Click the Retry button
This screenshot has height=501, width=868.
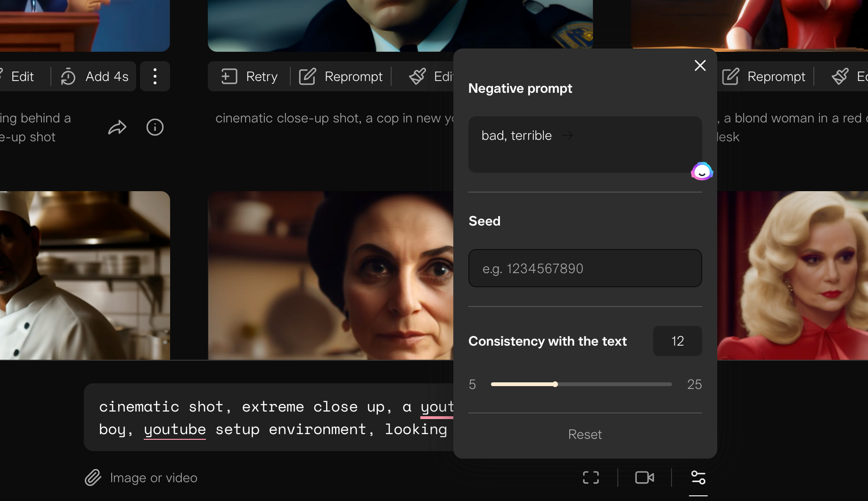coord(250,76)
